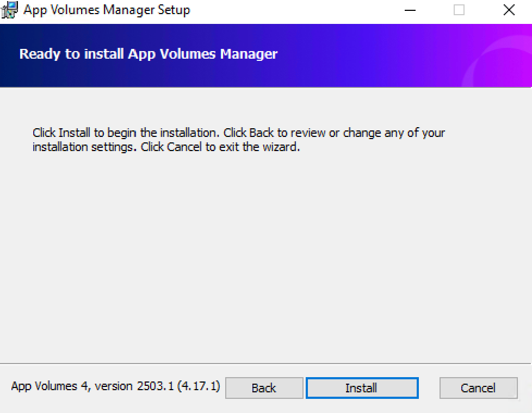Select the 'App Volumes Manager Setup' window title
Screen dimensions: 532x413
[x=107, y=10]
